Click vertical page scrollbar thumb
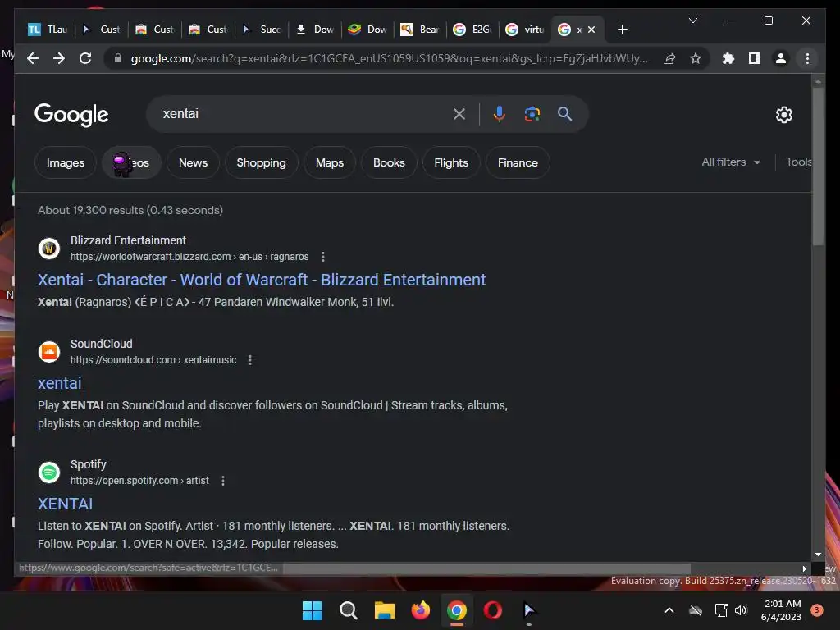The image size is (840, 630). pos(818,166)
